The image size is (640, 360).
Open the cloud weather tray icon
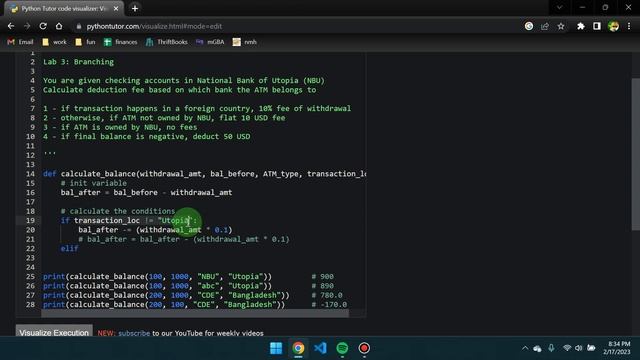(x=538, y=348)
